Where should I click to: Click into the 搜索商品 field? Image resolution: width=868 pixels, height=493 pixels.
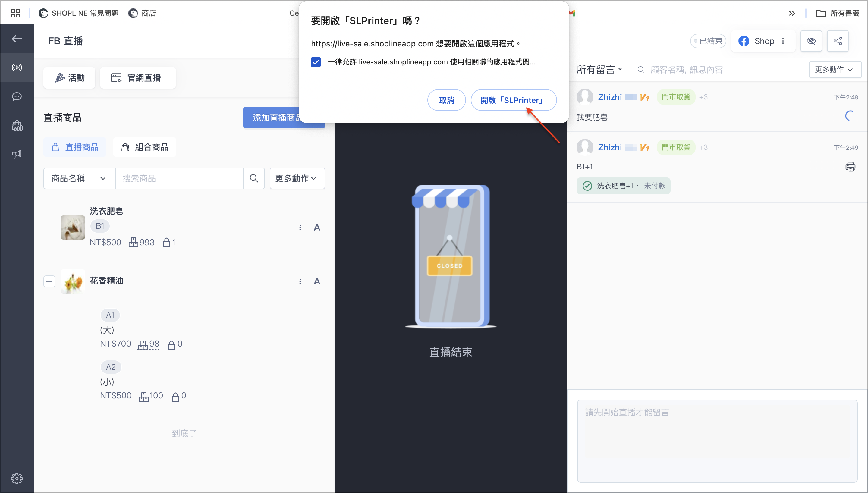click(x=179, y=178)
